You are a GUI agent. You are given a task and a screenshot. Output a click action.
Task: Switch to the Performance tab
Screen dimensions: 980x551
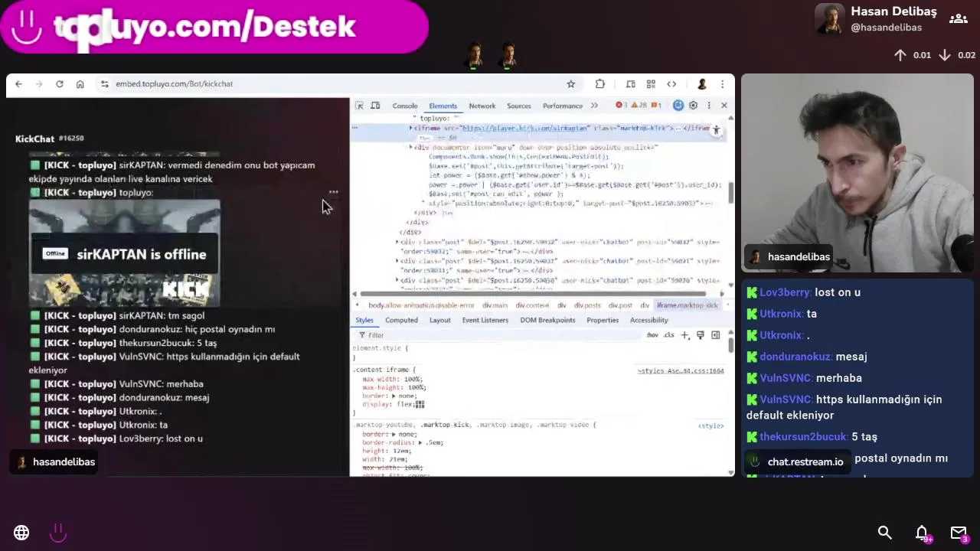click(563, 106)
